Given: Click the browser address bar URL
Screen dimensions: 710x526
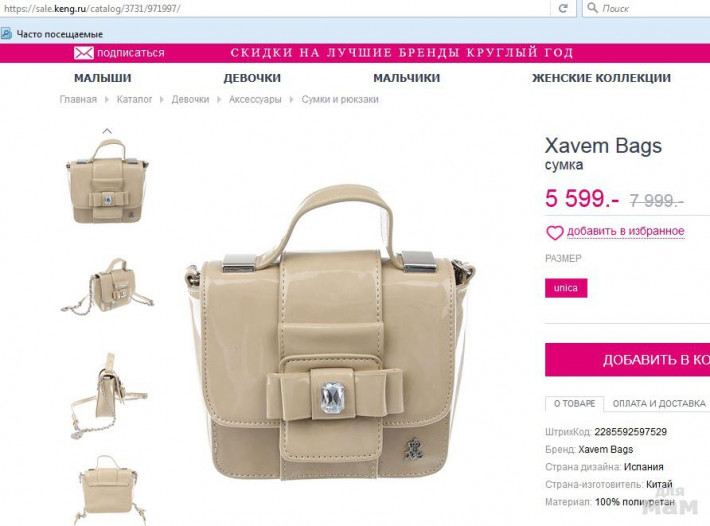Looking at the screenshot, I should coord(92,8).
